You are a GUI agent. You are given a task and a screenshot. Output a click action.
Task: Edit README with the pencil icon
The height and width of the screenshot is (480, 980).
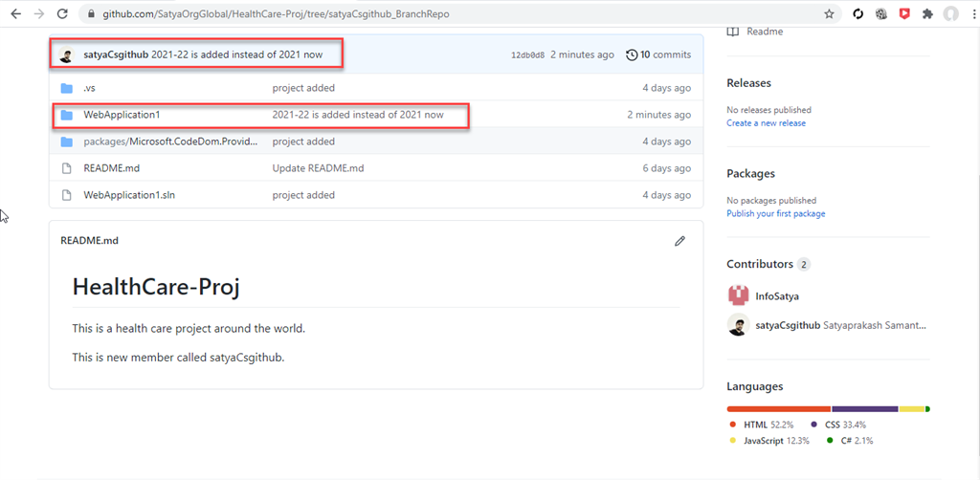680,241
